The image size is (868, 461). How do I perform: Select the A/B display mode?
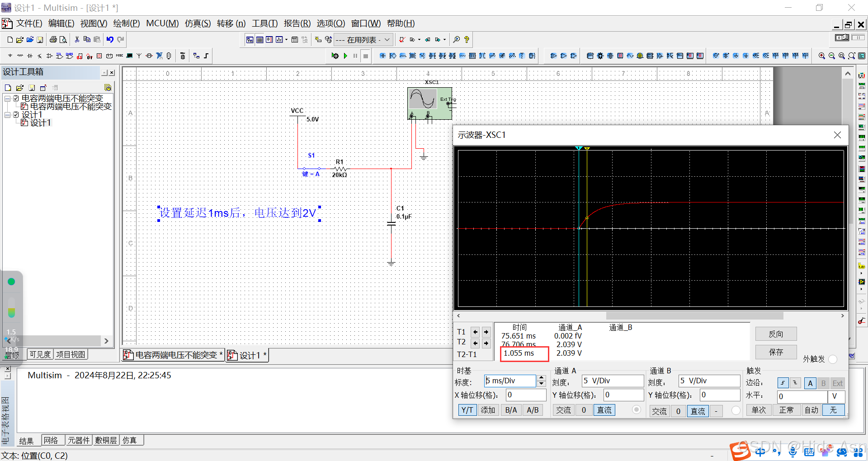tap(533, 410)
